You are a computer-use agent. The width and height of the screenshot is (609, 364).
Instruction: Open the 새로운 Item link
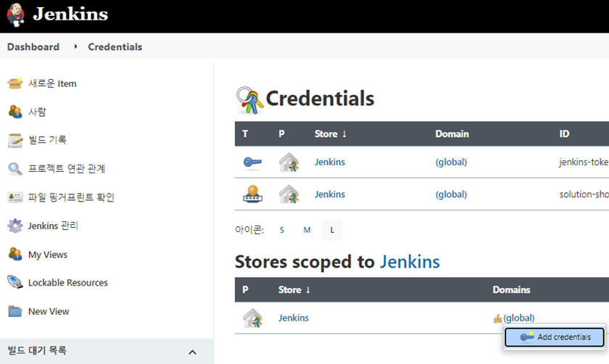click(52, 83)
